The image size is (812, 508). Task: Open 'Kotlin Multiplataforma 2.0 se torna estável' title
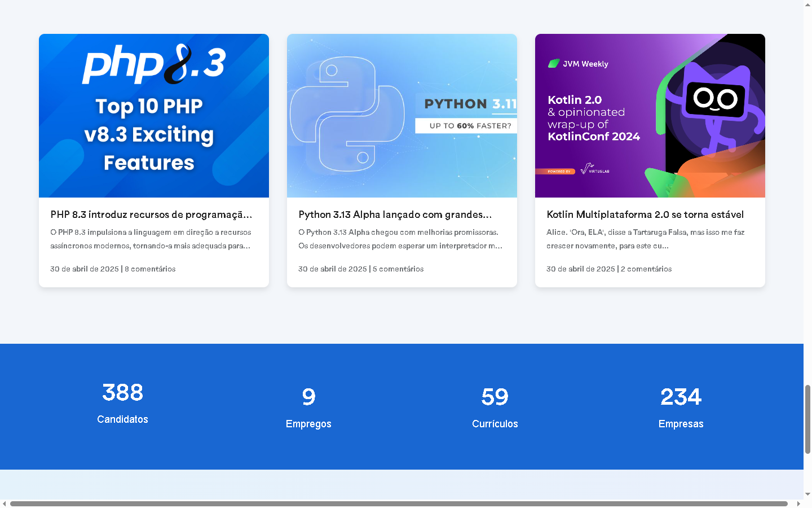point(645,214)
